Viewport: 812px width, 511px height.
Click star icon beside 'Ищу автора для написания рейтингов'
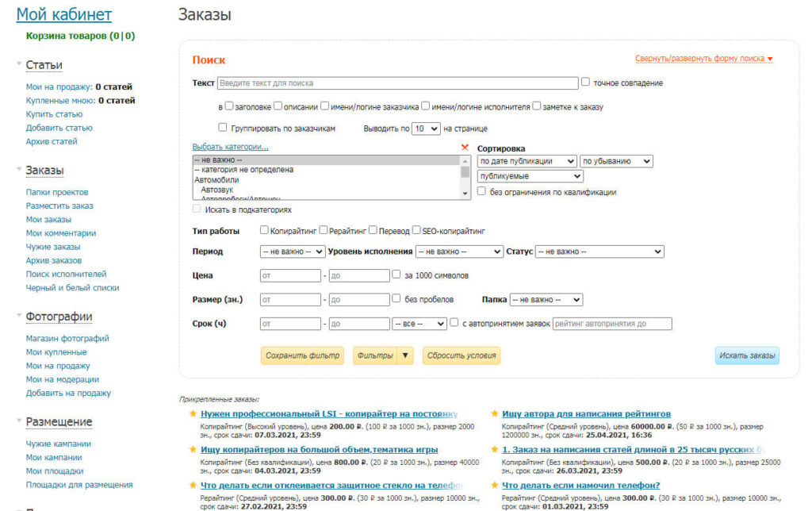tap(495, 413)
